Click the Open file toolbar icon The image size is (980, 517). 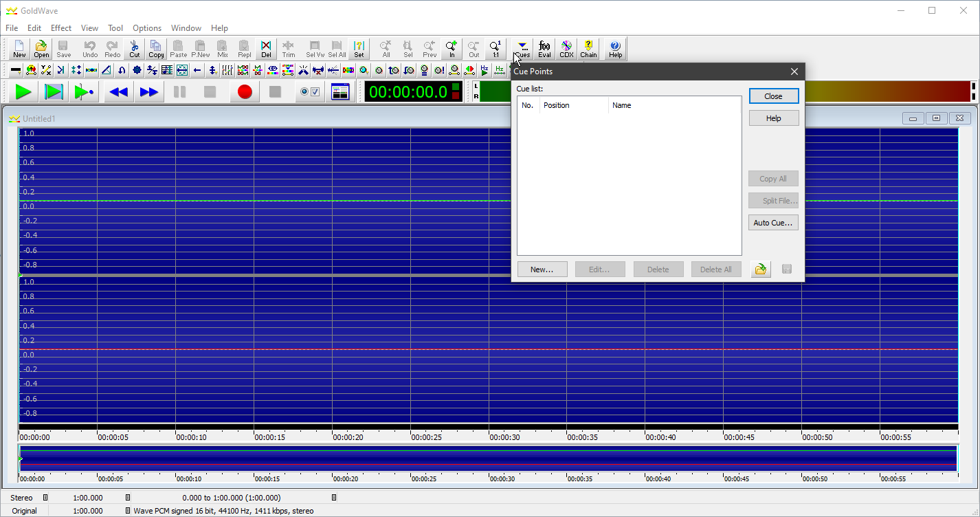pyautogui.click(x=41, y=49)
